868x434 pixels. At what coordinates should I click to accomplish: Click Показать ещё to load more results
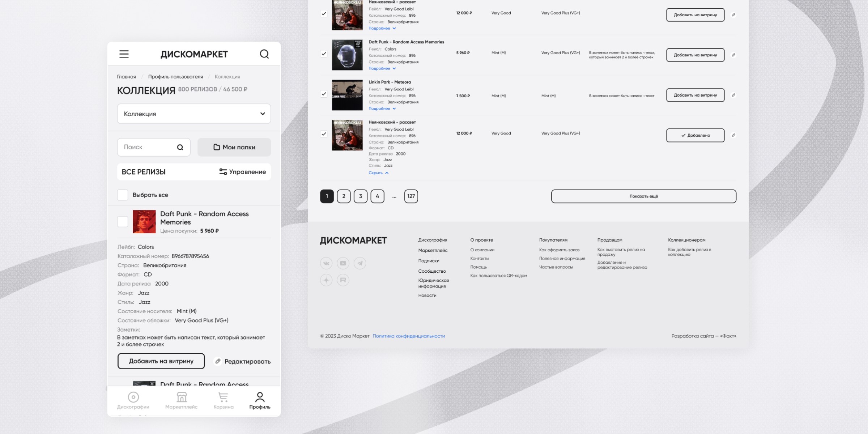(x=644, y=196)
